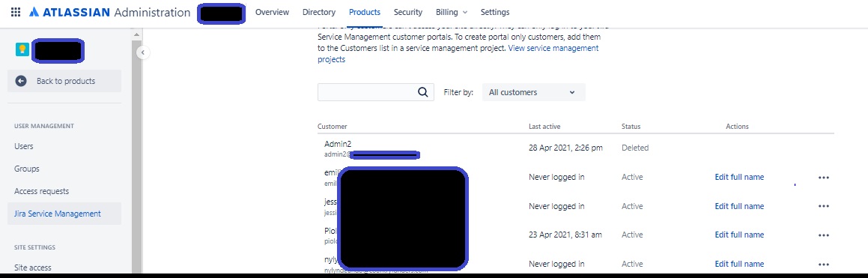868x278 pixels.
Task: Click the Filter by label
Action: [458, 92]
